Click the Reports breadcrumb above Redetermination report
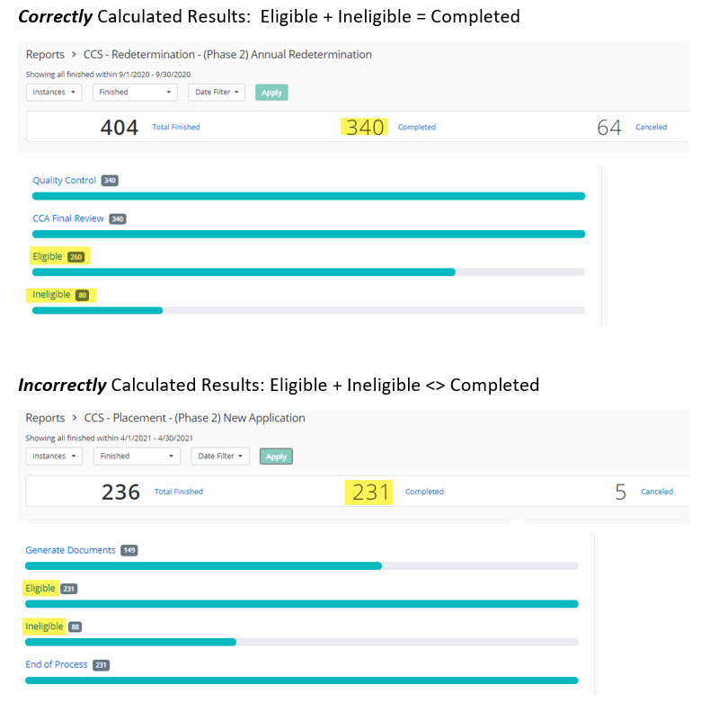Image resolution: width=728 pixels, height=711 pixels. pyautogui.click(x=45, y=55)
